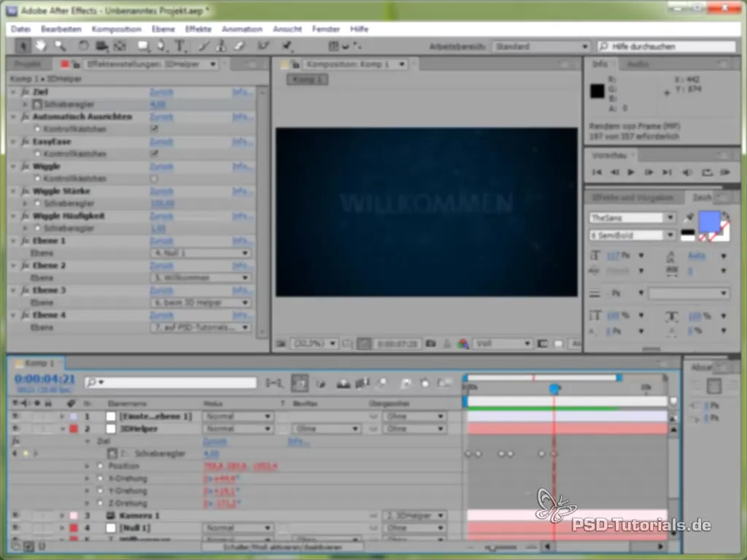Jump to first frame in Vorschau
Image resolution: width=747 pixels, height=560 pixels.
coord(597,172)
